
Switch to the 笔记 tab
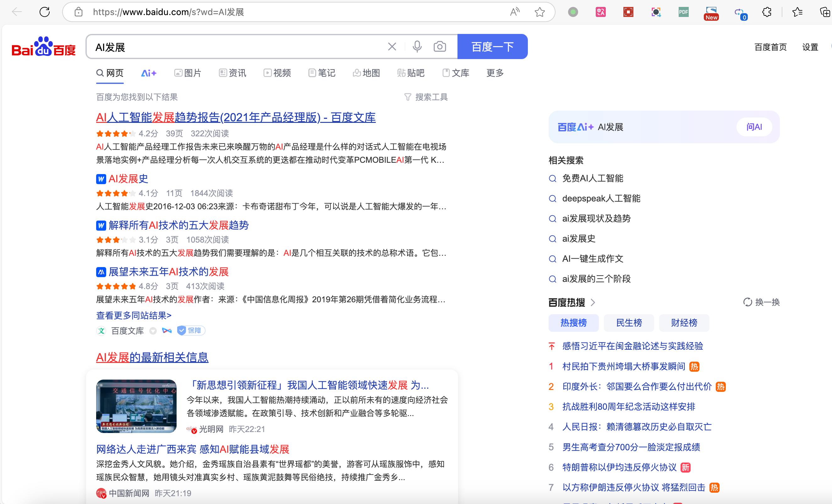click(x=321, y=73)
